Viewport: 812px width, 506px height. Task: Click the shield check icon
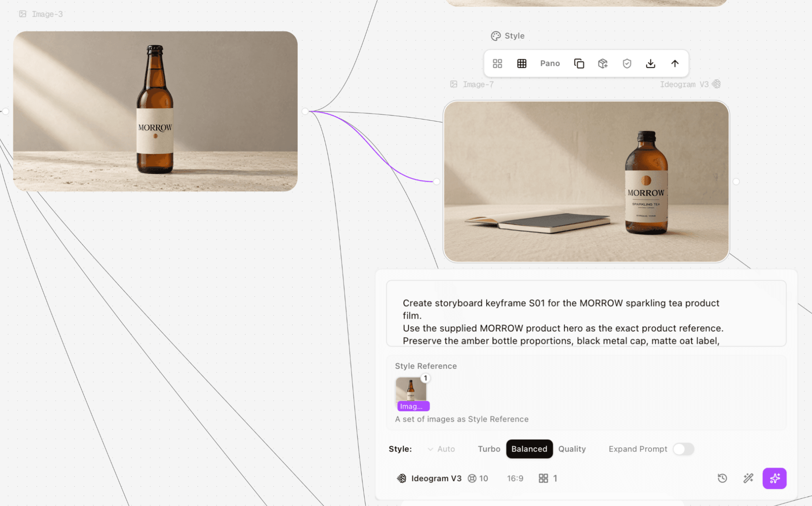click(x=627, y=63)
